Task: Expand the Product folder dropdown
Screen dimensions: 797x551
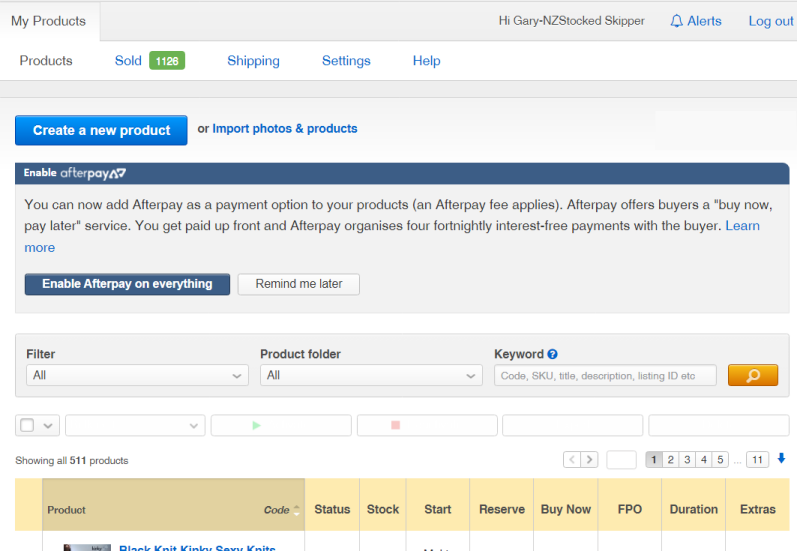Action: click(371, 375)
